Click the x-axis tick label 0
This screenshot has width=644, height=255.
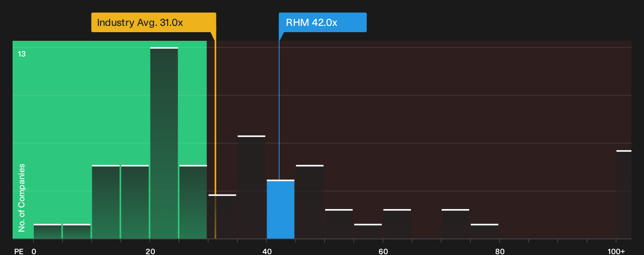(34, 251)
